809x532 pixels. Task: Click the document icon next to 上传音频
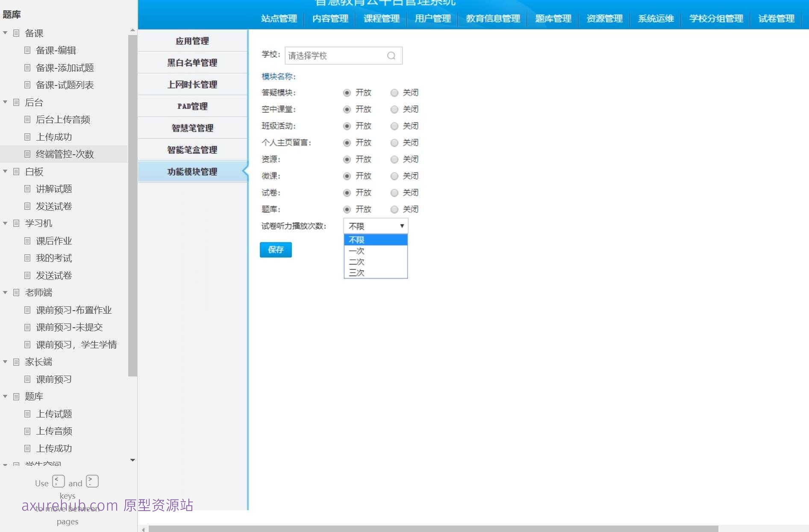27,431
